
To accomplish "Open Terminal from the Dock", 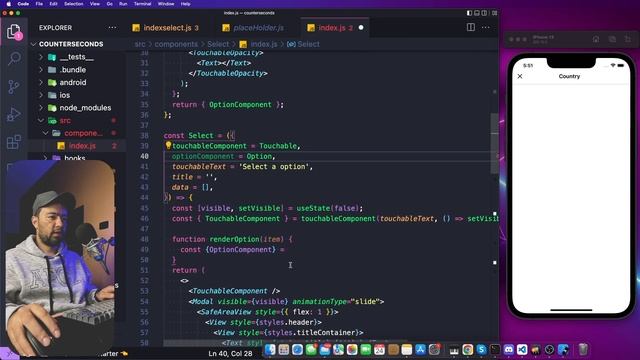I will (495, 349).
